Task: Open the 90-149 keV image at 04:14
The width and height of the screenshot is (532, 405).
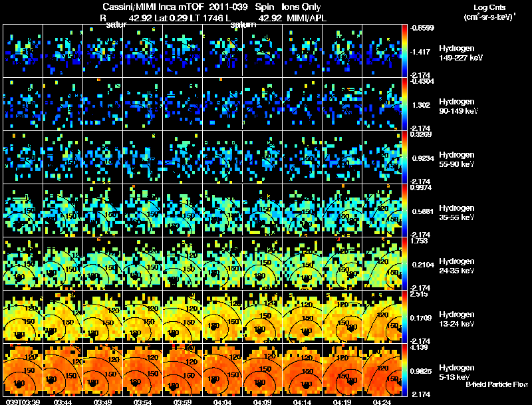Action: click(x=303, y=104)
